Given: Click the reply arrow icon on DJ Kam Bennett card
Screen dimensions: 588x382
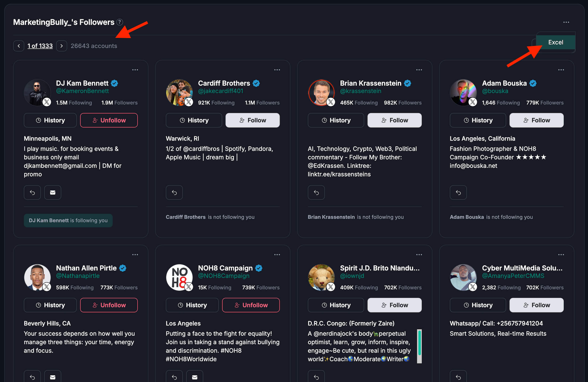Looking at the screenshot, I should [x=32, y=192].
